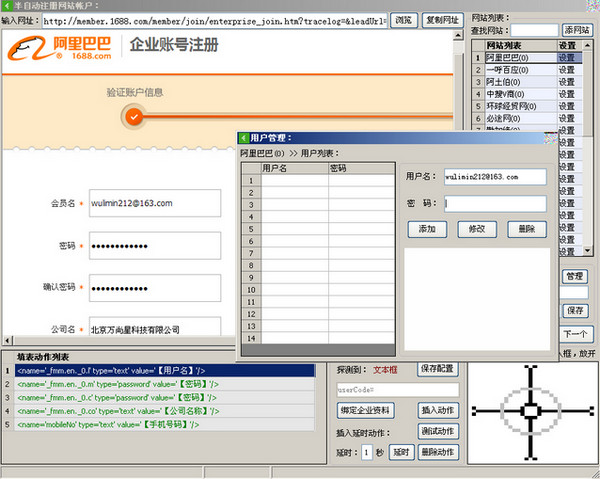Viewport: 600px width, 479px height.
Task: Select action row 2 '_fmm.en._0.m' password
Action: click(165, 384)
